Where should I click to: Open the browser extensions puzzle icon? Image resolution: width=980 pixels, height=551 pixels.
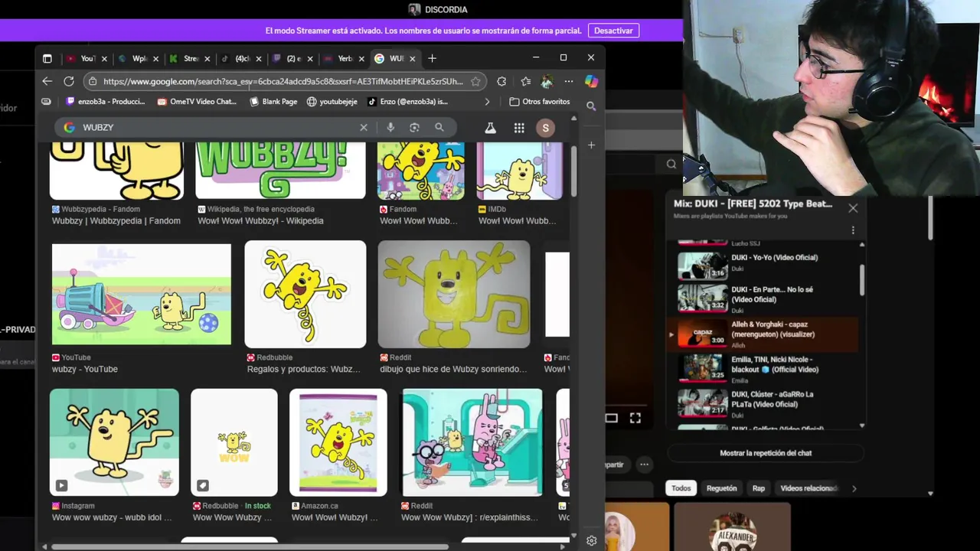[x=501, y=81]
